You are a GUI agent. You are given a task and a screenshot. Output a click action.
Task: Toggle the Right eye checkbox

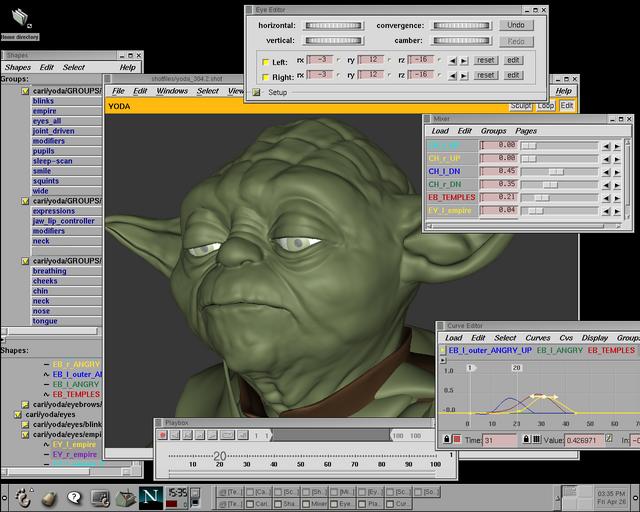[264, 76]
